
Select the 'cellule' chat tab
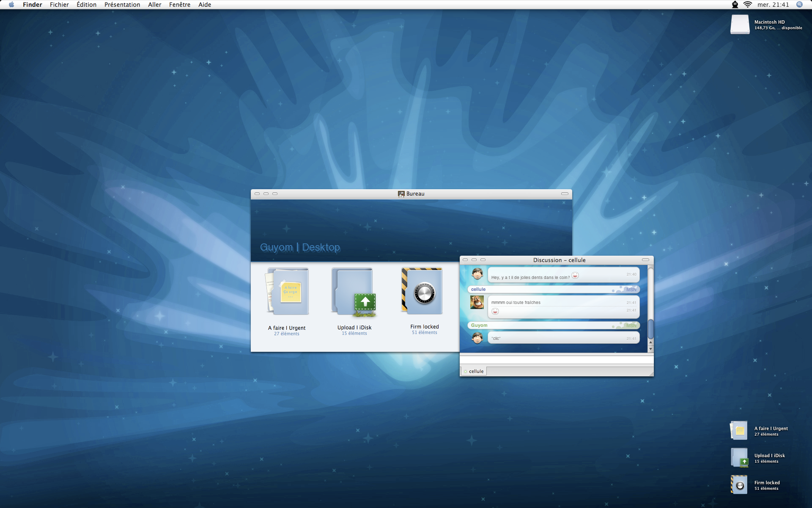coord(474,371)
